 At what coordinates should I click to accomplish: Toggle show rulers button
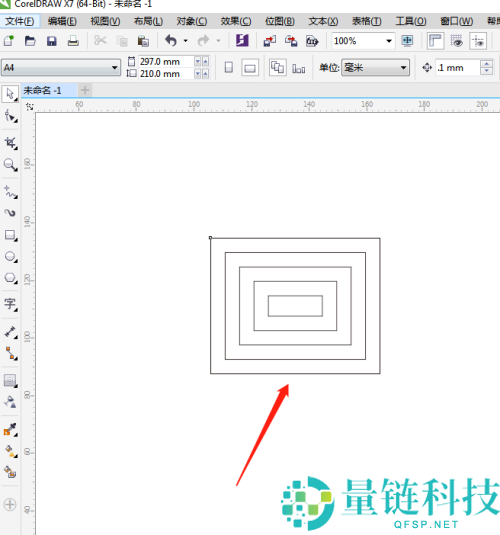coord(435,41)
